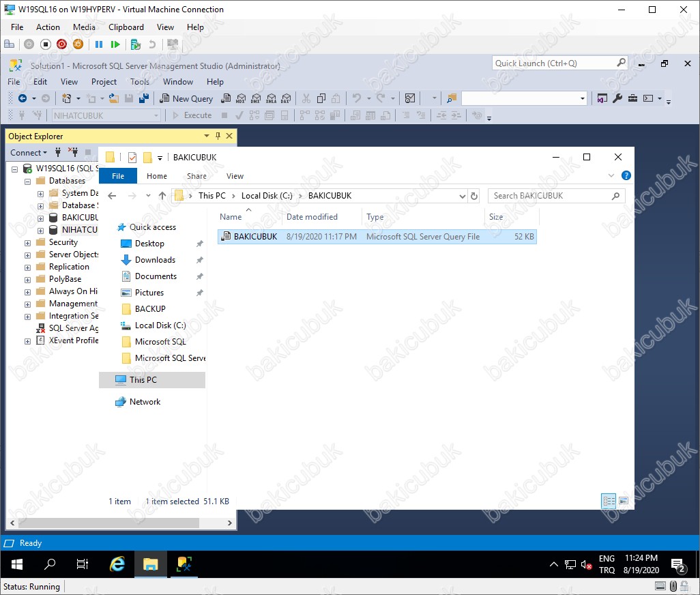Open the VM Connection Clipboard menu
700x595 pixels.
(x=126, y=27)
